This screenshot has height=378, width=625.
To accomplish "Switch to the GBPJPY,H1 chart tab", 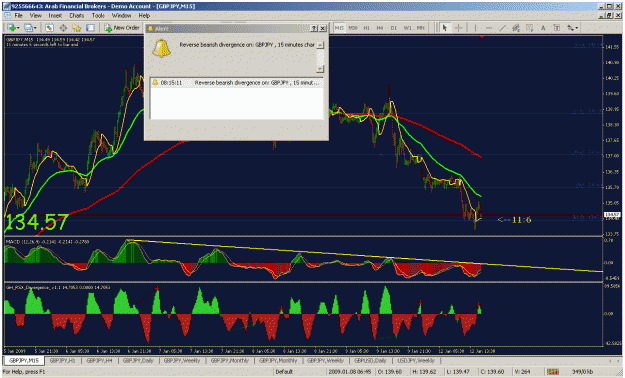I will pos(63,360).
